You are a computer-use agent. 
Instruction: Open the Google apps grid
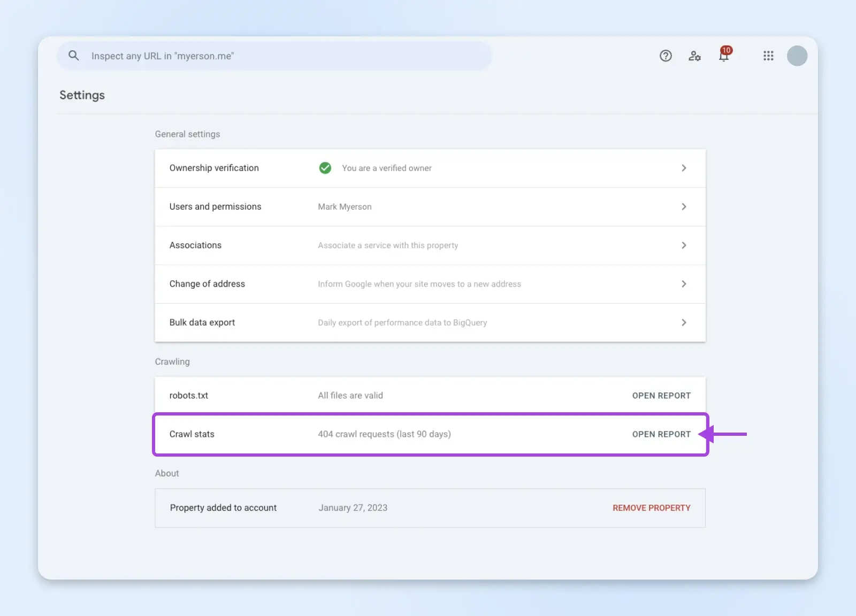(768, 56)
